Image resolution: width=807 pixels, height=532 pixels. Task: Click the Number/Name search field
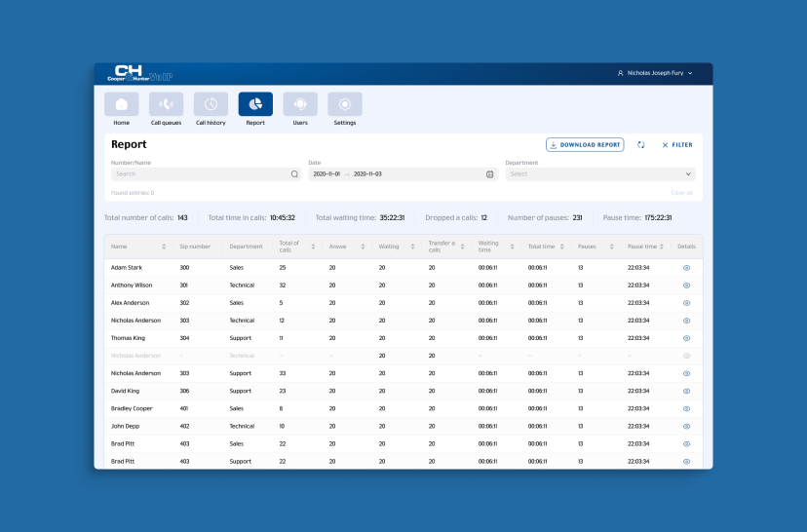(206, 174)
